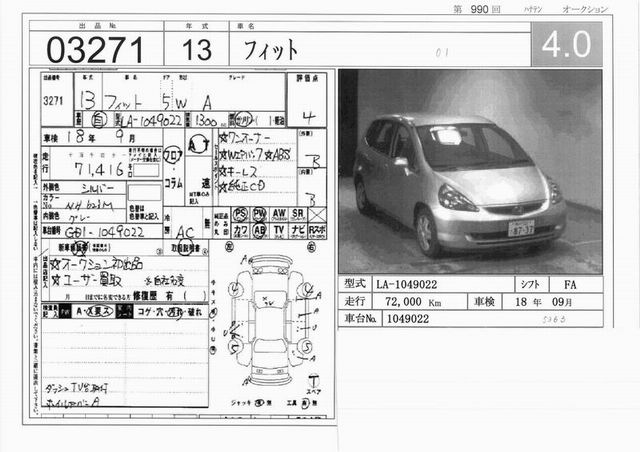Select the chassis number GD1-1049022
640x452 pixels.
coord(104,232)
